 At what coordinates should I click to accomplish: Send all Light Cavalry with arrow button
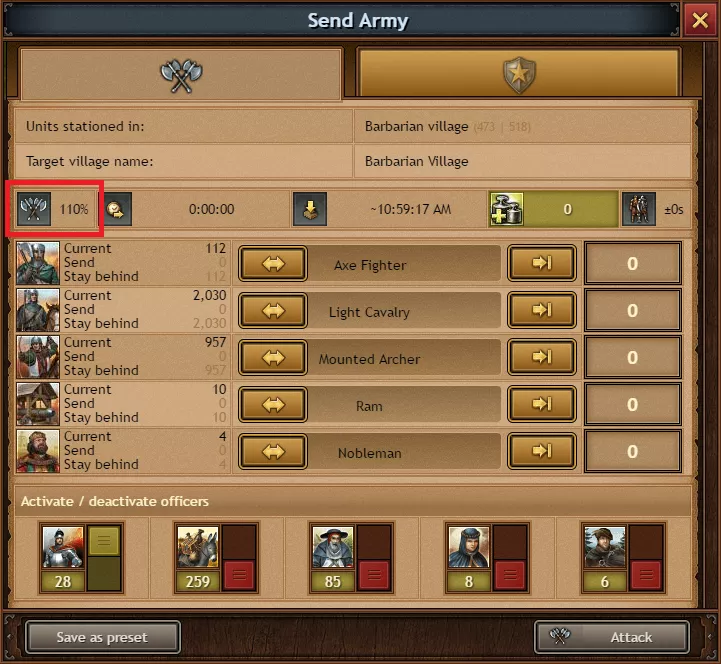[x=542, y=310]
